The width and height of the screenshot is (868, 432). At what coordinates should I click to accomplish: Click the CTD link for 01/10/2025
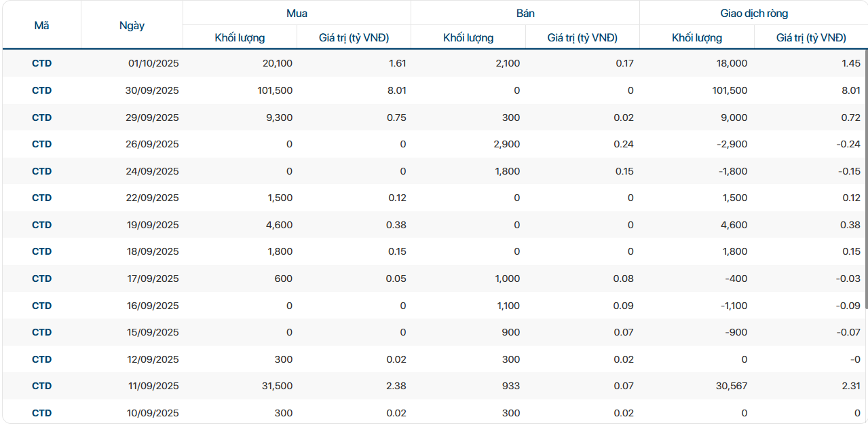[41, 63]
